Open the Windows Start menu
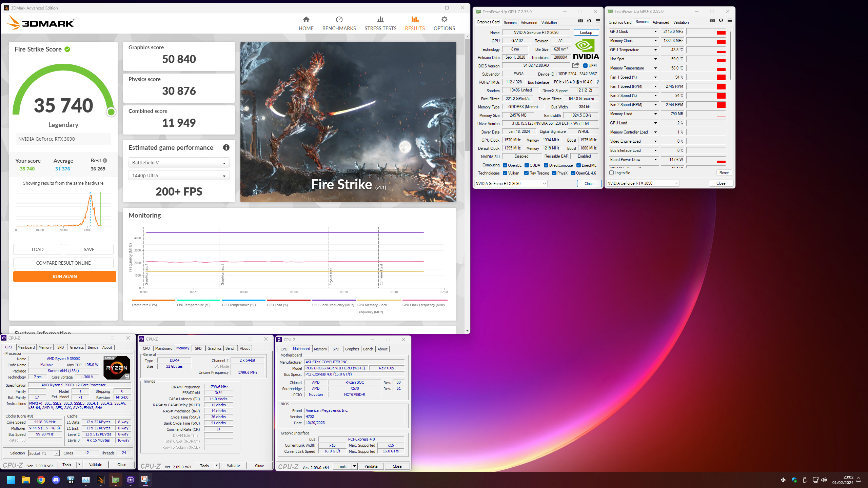 11,480
